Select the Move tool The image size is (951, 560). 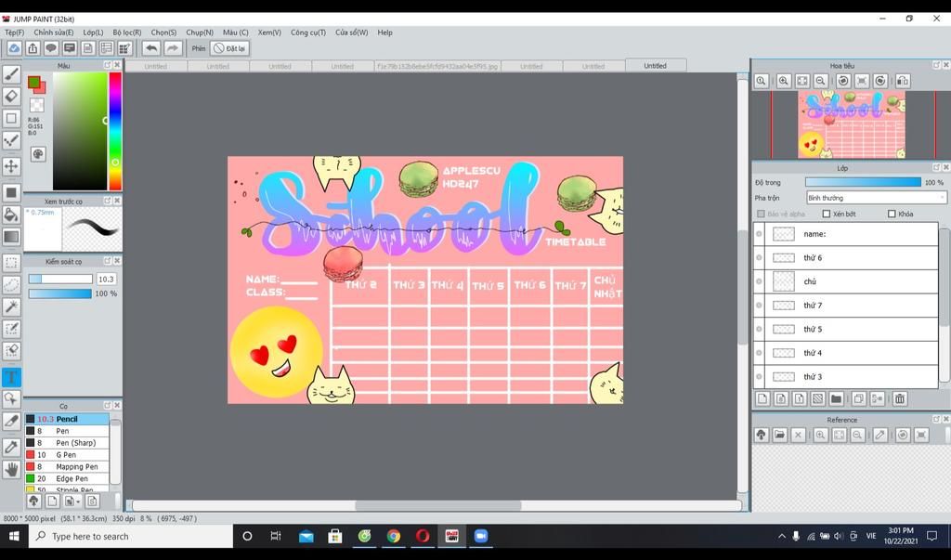click(11, 166)
